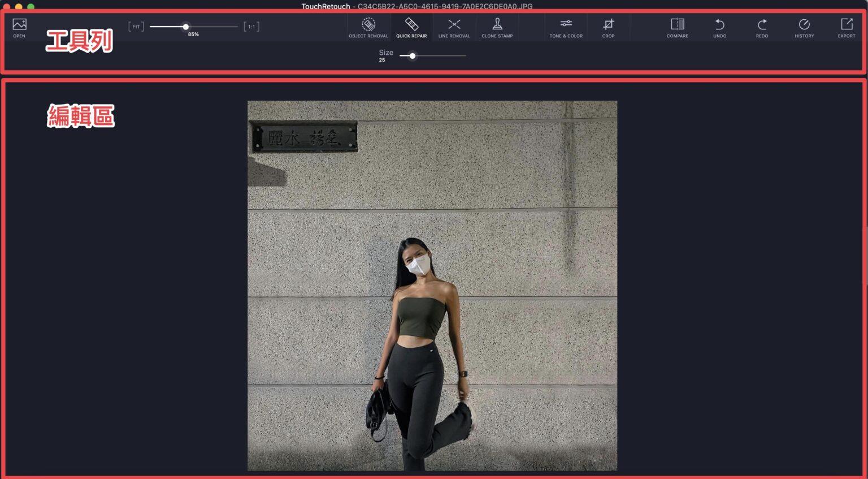
Task: Click the Open image icon
Action: [19, 27]
